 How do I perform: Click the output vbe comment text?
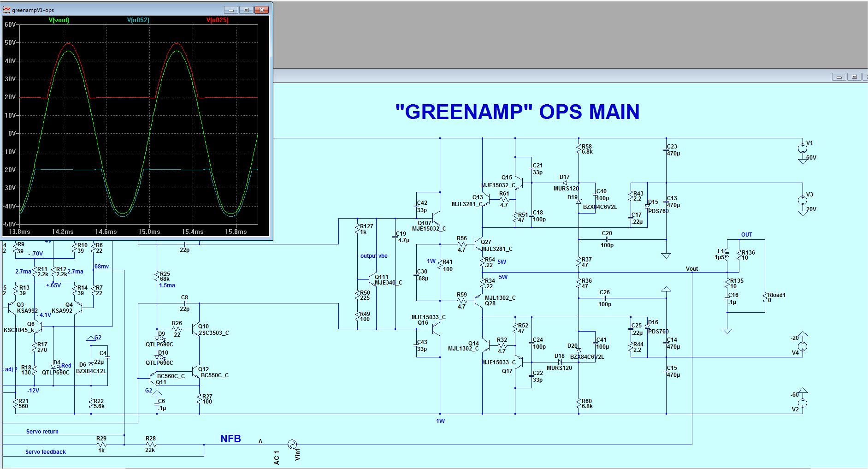(x=374, y=256)
